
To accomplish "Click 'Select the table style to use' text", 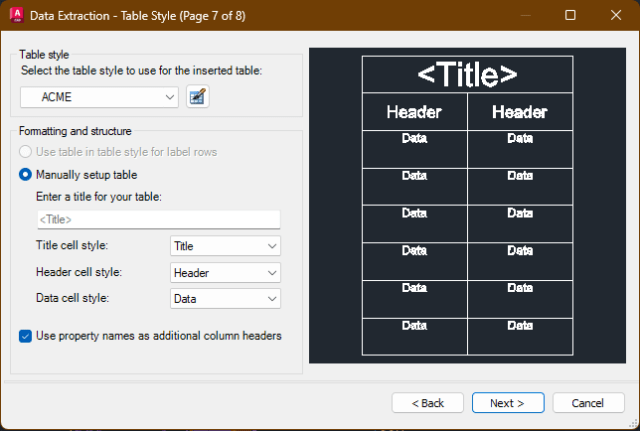I will tap(141, 71).
